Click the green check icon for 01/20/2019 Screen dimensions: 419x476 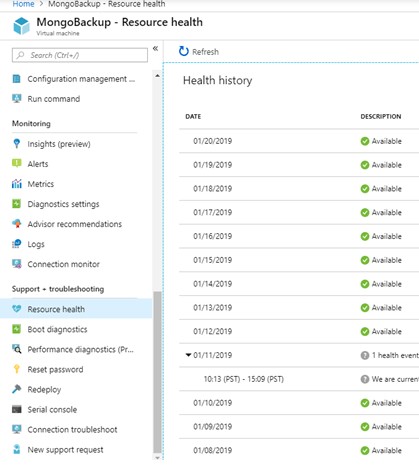click(365, 141)
